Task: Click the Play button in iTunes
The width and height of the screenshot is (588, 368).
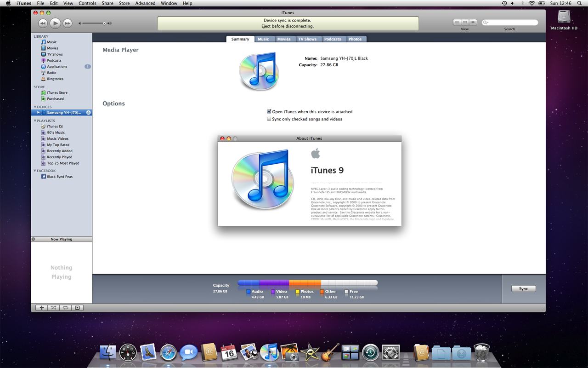Action: point(55,23)
